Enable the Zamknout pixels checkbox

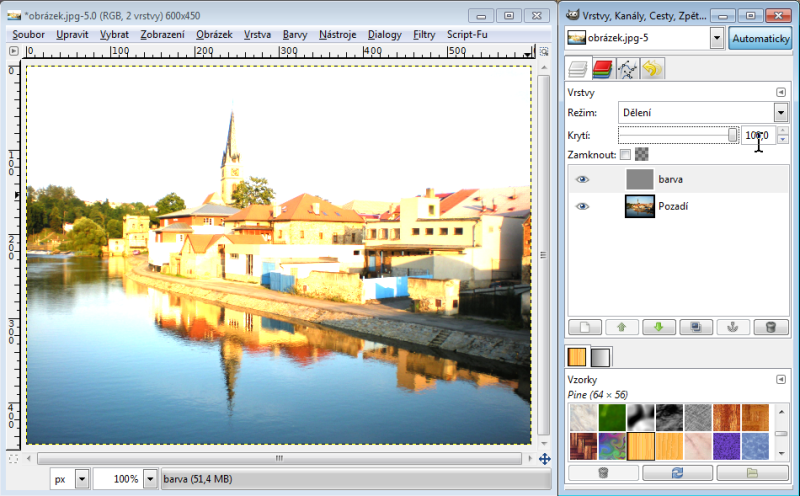pos(625,155)
